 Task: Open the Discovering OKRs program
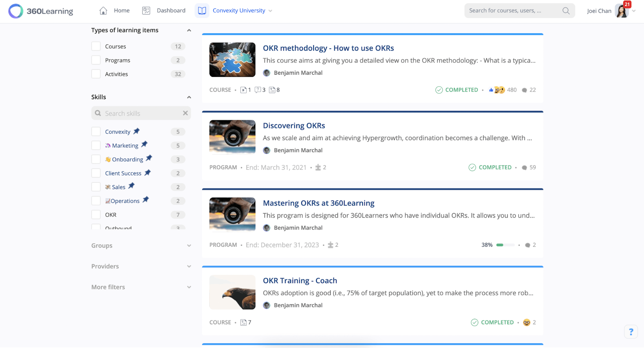coord(294,125)
